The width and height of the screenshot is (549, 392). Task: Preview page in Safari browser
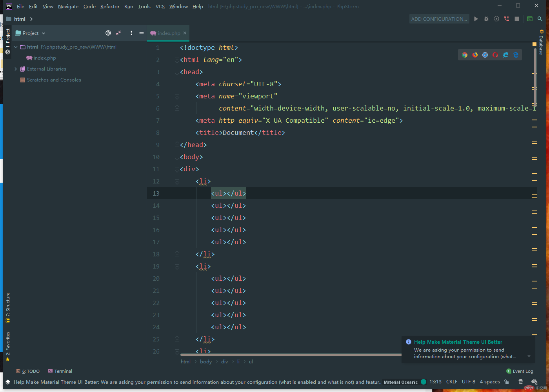point(485,55)
